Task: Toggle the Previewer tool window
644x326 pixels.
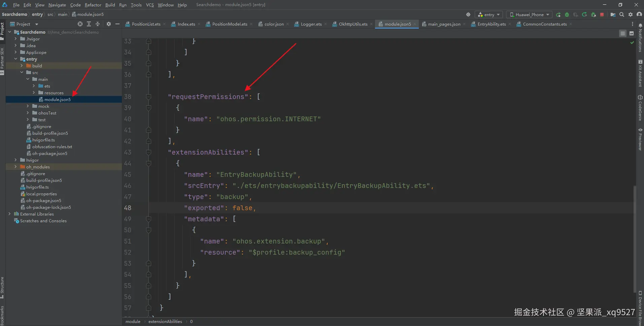Action: coord(640,139)
